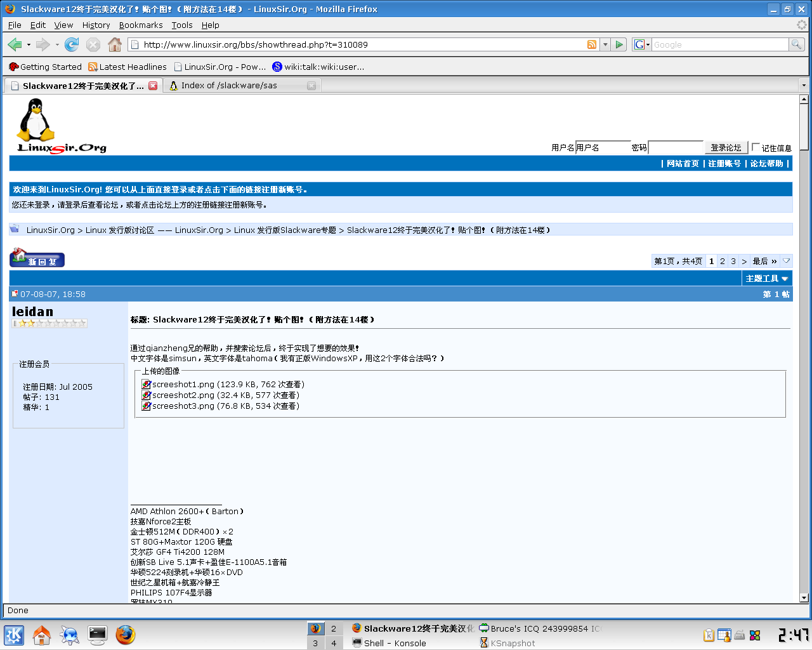The width and height of the screenshot is (812, 650).
Task: Go to page 2 of the thread
Action: click(723, 261)
